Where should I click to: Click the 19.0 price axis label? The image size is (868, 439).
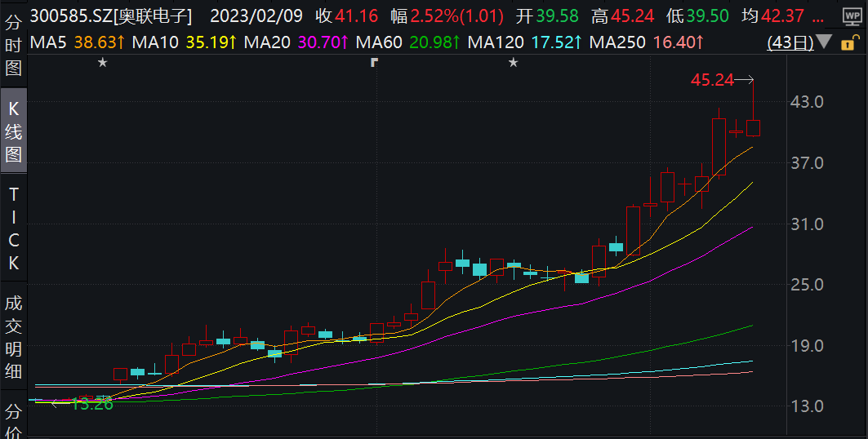[x=807, y=345]
